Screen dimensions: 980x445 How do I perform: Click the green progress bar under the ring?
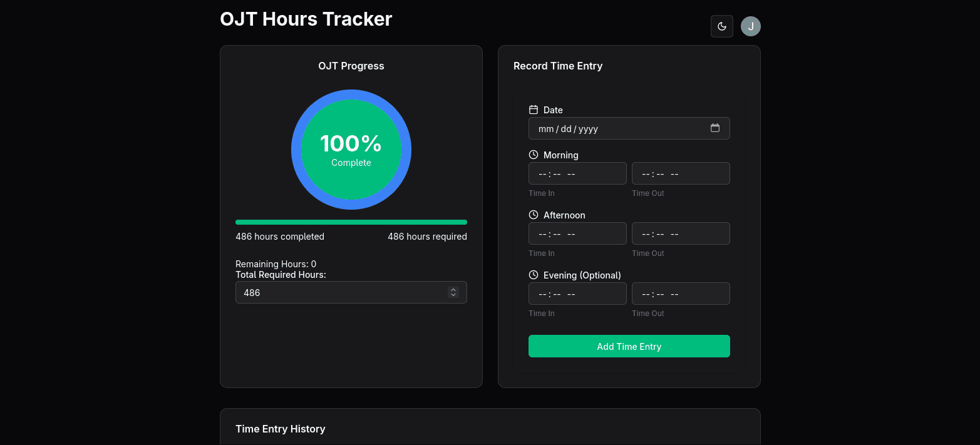pyautogui.click(x=351, y=222)
